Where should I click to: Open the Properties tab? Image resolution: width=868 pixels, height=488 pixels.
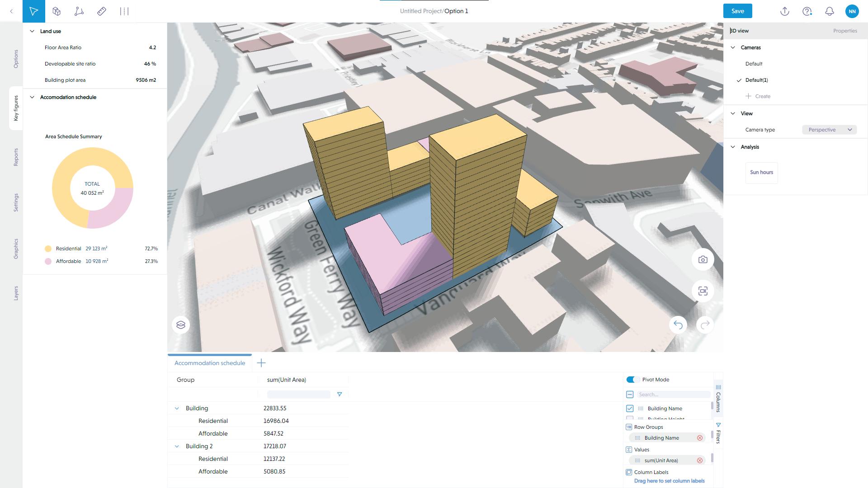[844, 31]
